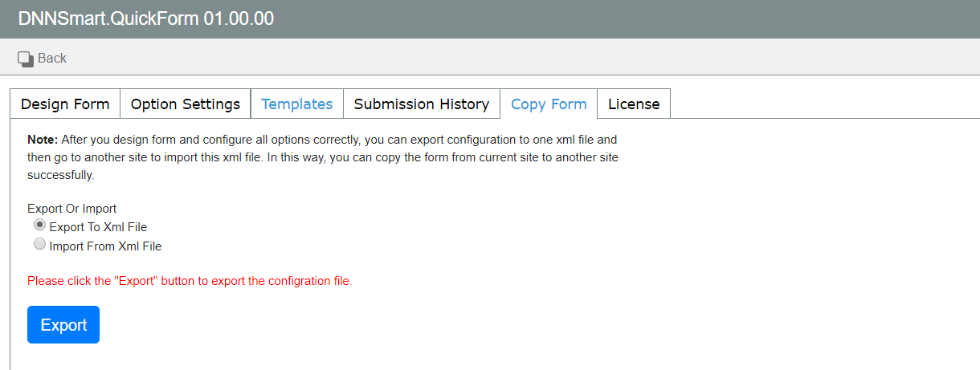Open the Templates tab
This screenshot has height=370, width=980.
point(297,104)
